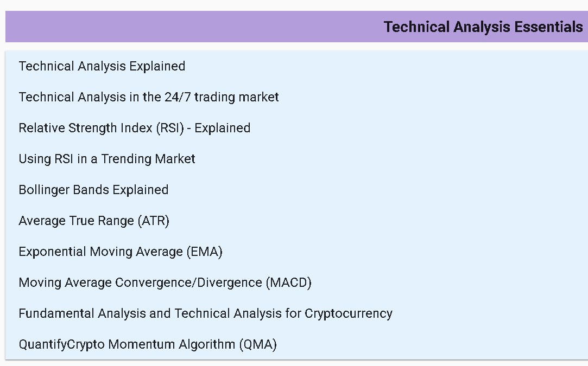Select Relative Strength Index (RSI) - Explained
Screen dimensions: 588x366
point(135,128)
